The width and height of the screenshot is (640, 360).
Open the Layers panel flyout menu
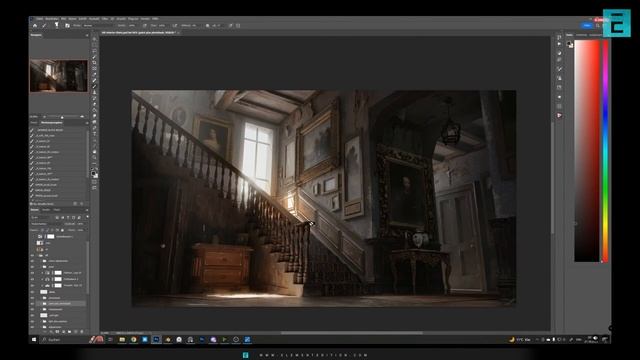(87, 210)
